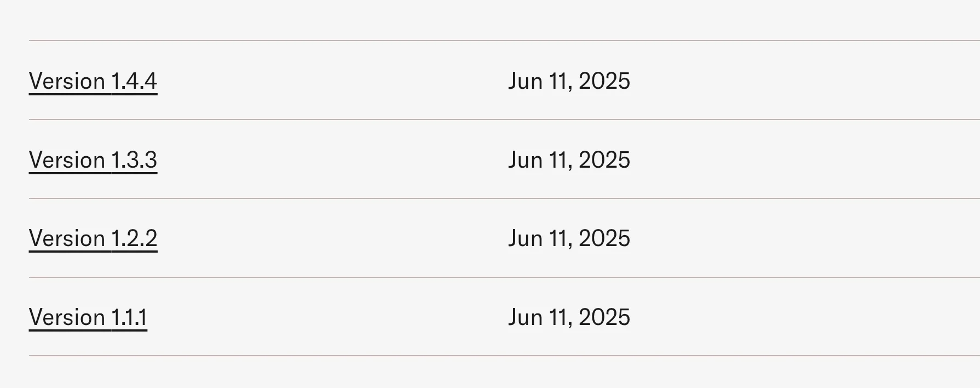The height and width of the screenshot is (388, 980).
Task: Click the year 2025 in the Version 1.3.3 row
Action: [604, 160]
